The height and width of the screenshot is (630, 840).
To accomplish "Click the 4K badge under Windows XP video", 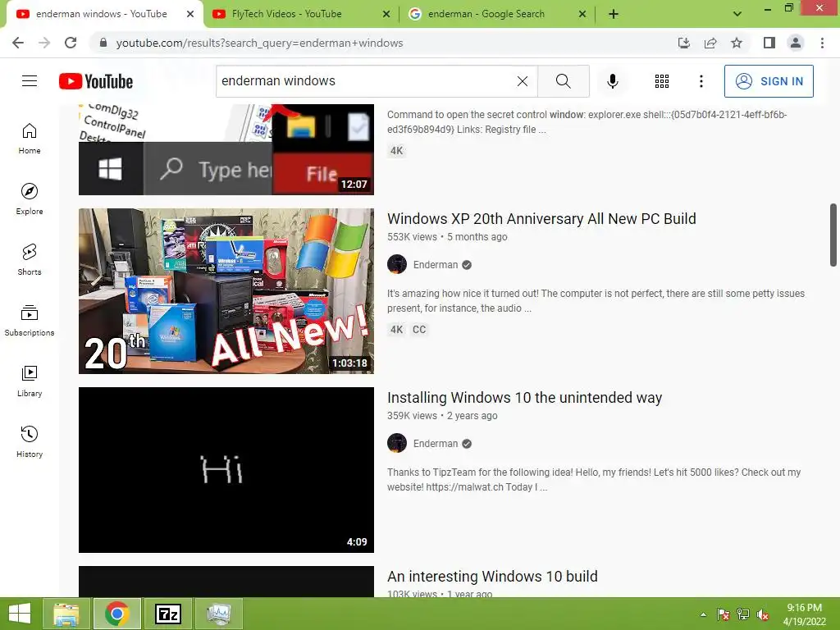I will click(x=396, y=330).
